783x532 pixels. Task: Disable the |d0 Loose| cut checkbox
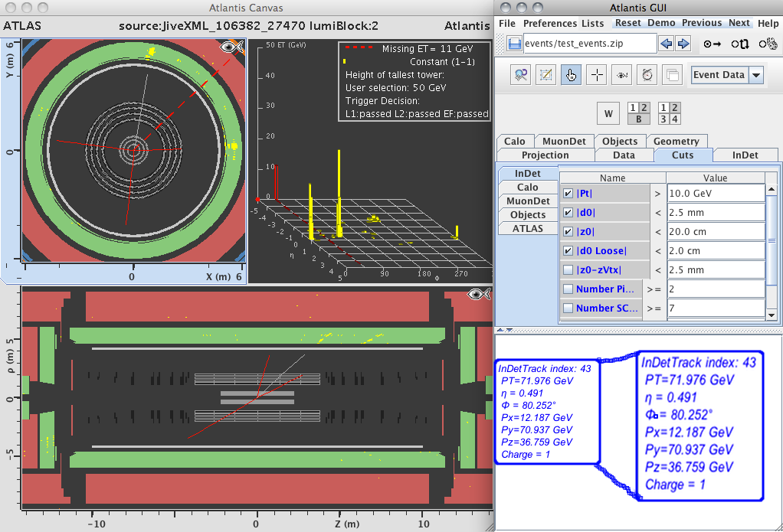[568, 250]
